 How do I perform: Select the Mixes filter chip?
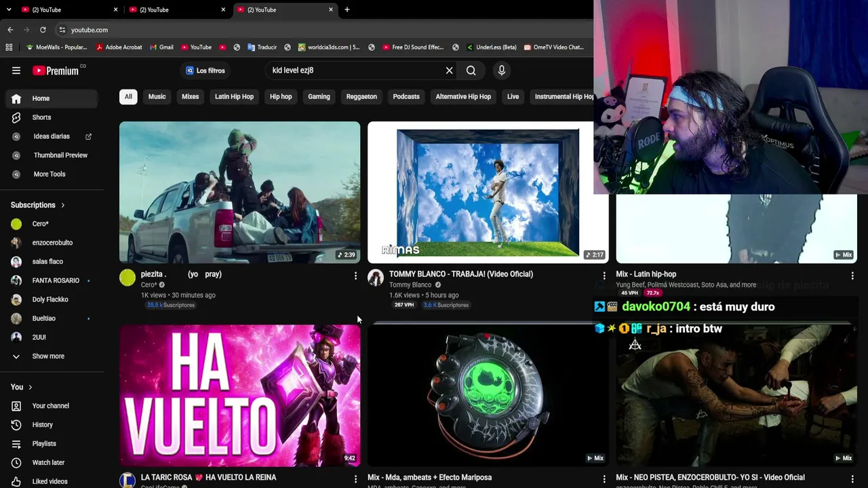click(191, 97)
